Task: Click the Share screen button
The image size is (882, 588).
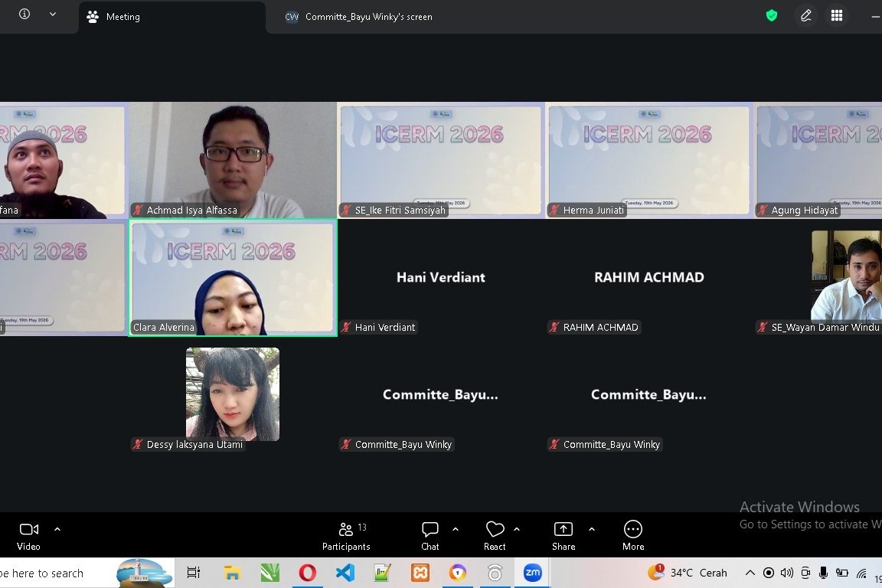Action: (x=563, y=536)
